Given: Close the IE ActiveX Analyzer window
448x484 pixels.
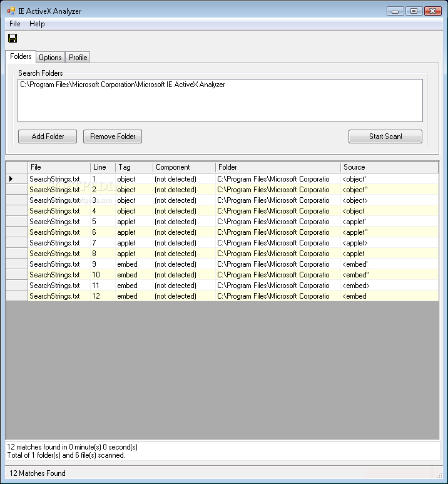Looking at the screenshot, I should pos(432,11).
